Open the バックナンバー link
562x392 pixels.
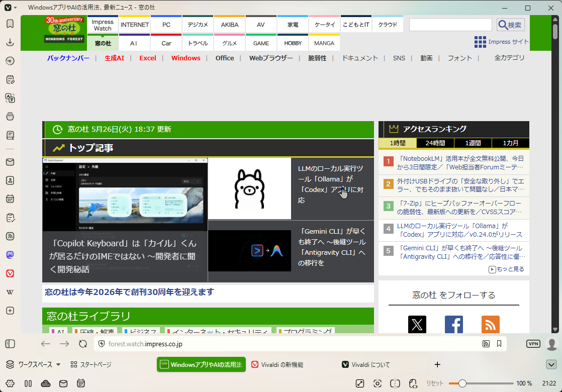68,58
